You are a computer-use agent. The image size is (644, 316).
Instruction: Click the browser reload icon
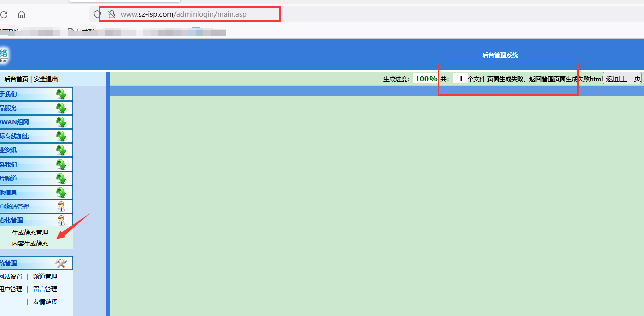click(4, 15)
